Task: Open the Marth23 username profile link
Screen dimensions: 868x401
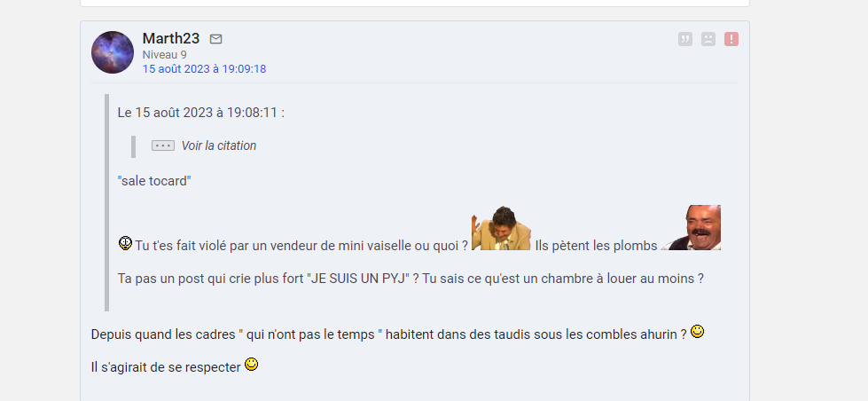Action: (171, 38)
